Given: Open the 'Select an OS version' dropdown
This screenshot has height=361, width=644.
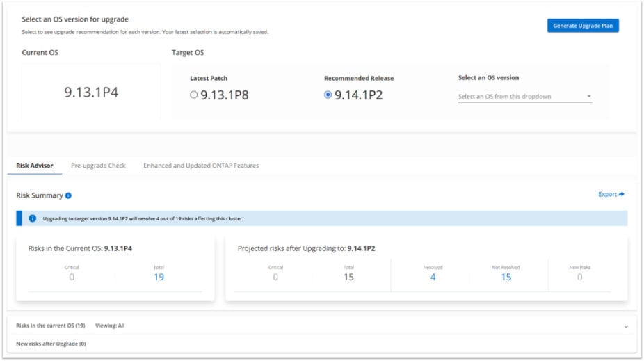Looking at the screenshot, I should tap(524, 97).
